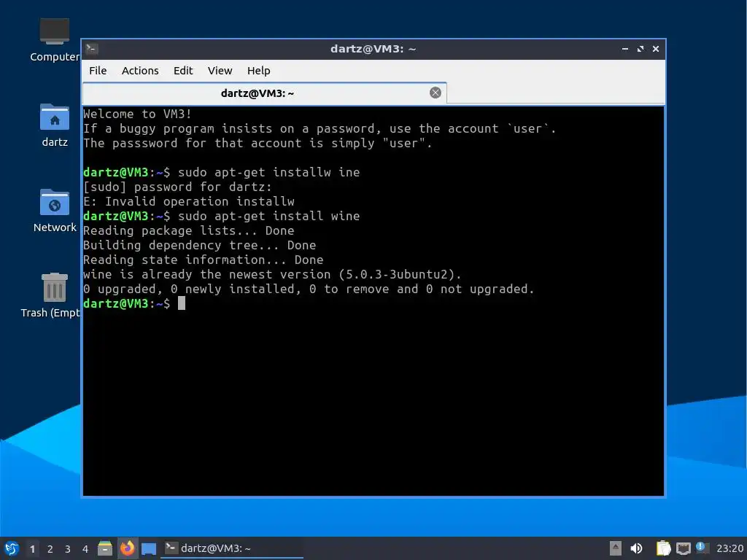Screen dimensions: 747x560
Task: Open the dartz home folder icon
Action: pyautogui.click(x=54, y=125)
